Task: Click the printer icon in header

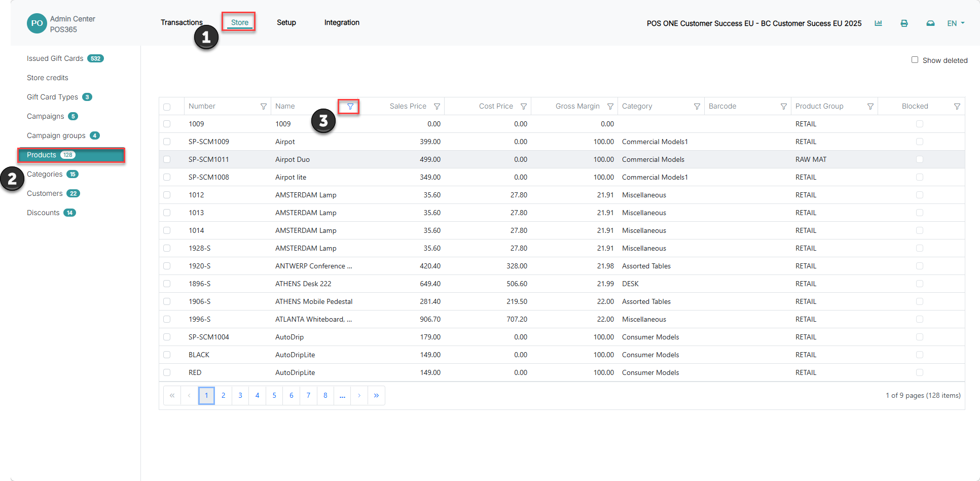Action: [x=904, y=23]
